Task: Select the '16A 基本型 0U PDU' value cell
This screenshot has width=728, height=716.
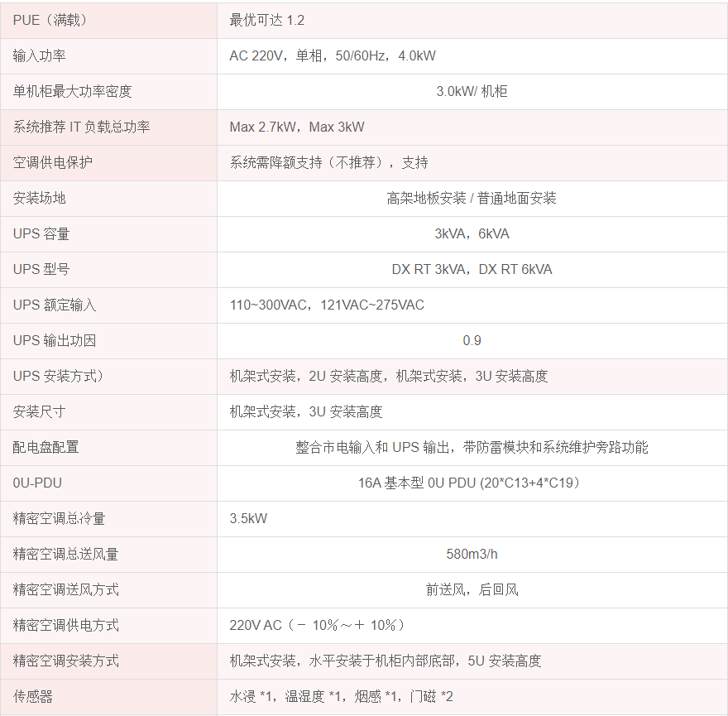Action: (472, 483)
